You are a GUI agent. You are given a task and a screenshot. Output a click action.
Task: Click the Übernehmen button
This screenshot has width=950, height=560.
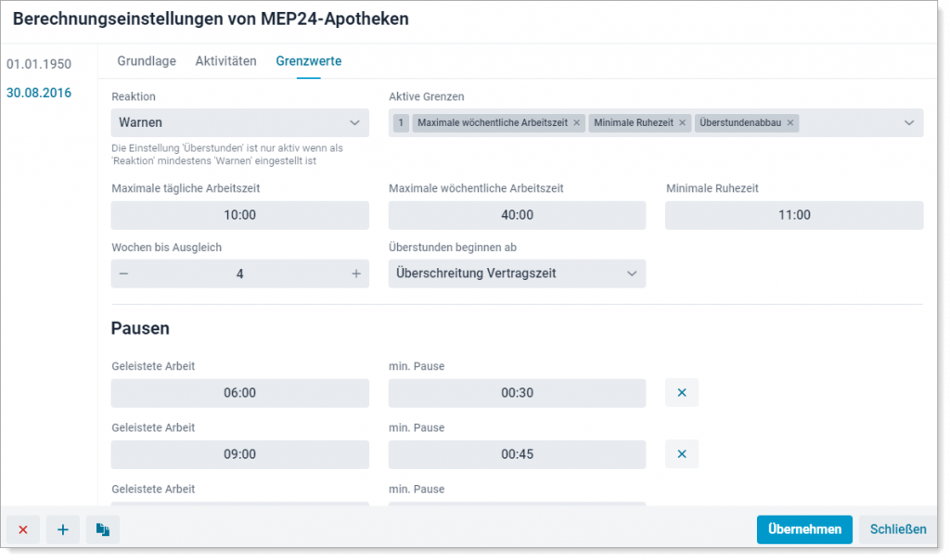[x=804, y=529]
